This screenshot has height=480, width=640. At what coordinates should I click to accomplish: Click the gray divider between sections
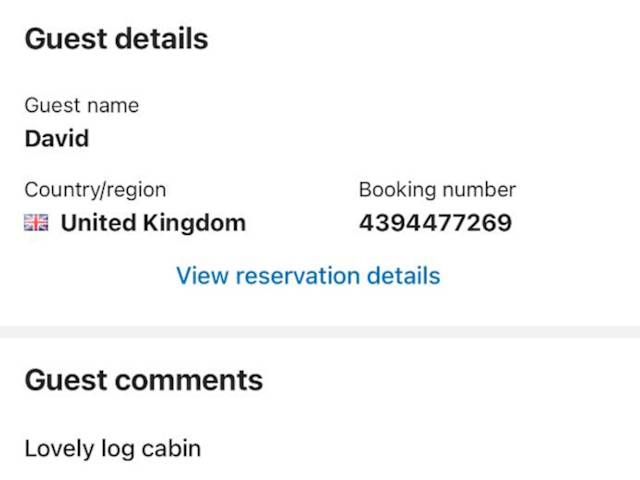point(320,332)
